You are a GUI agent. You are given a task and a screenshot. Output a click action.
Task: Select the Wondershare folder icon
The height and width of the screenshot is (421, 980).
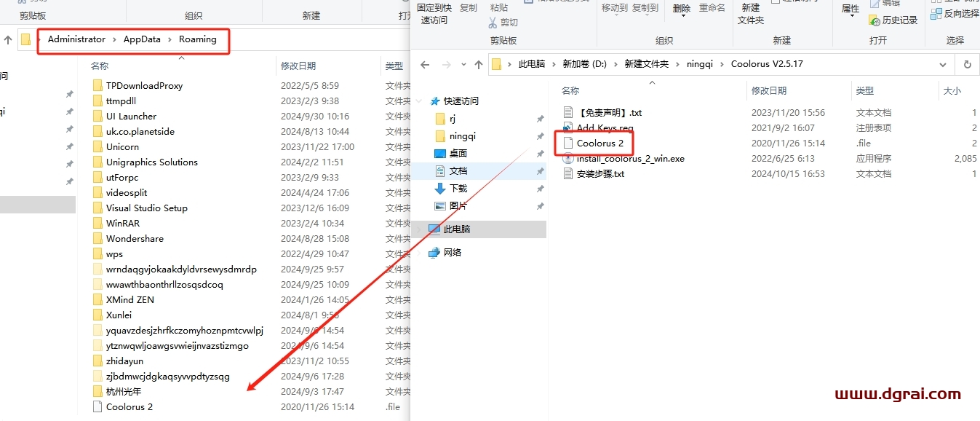[x=98, y=238]
